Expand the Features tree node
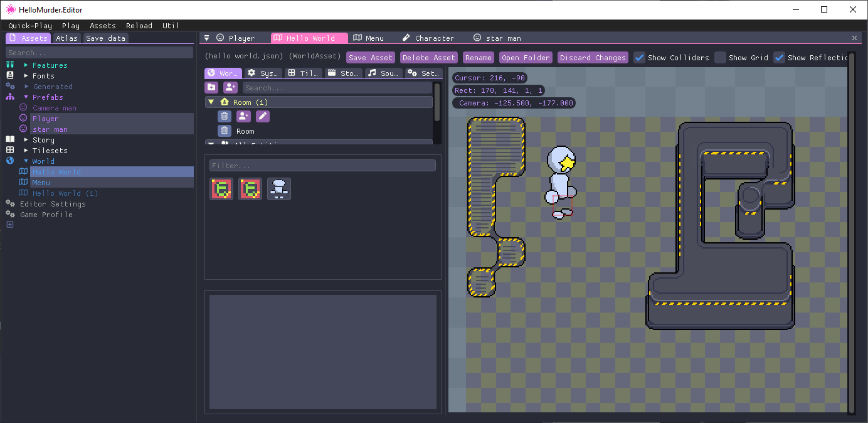 click(26, 65)
